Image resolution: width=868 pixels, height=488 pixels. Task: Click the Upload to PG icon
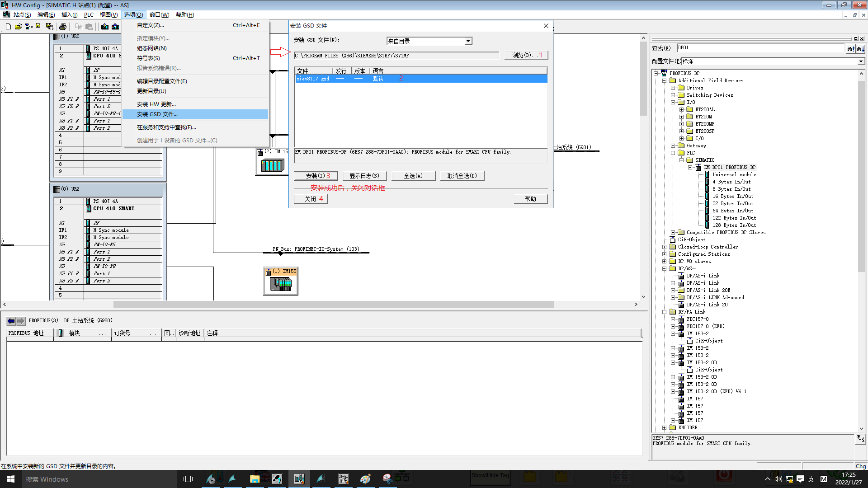tap(115, 27)
